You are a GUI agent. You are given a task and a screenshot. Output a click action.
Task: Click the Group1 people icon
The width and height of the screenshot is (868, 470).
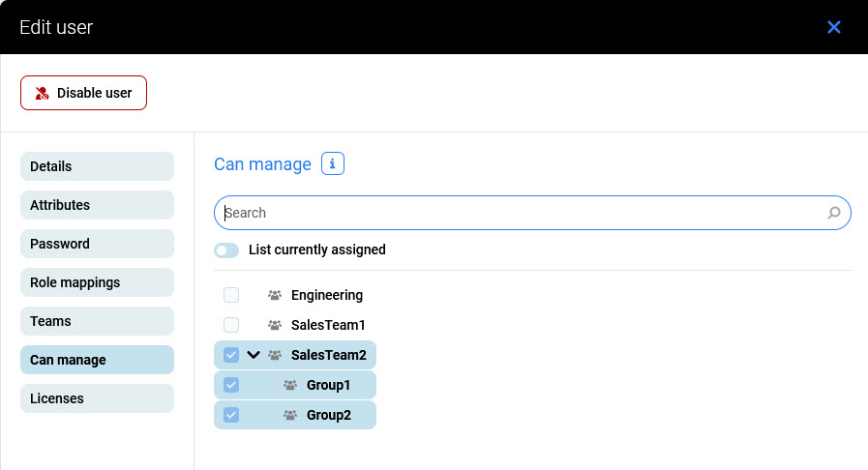pos(290,385)
